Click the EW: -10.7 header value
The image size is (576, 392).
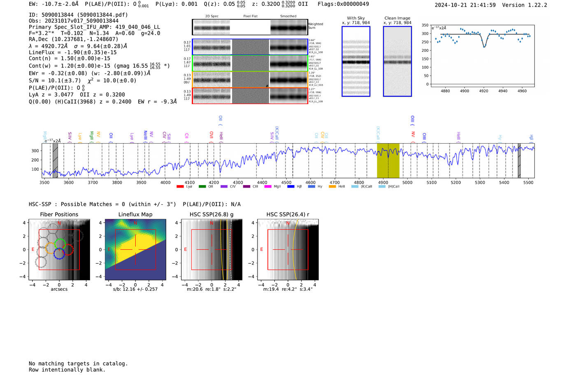click(53, 4)
